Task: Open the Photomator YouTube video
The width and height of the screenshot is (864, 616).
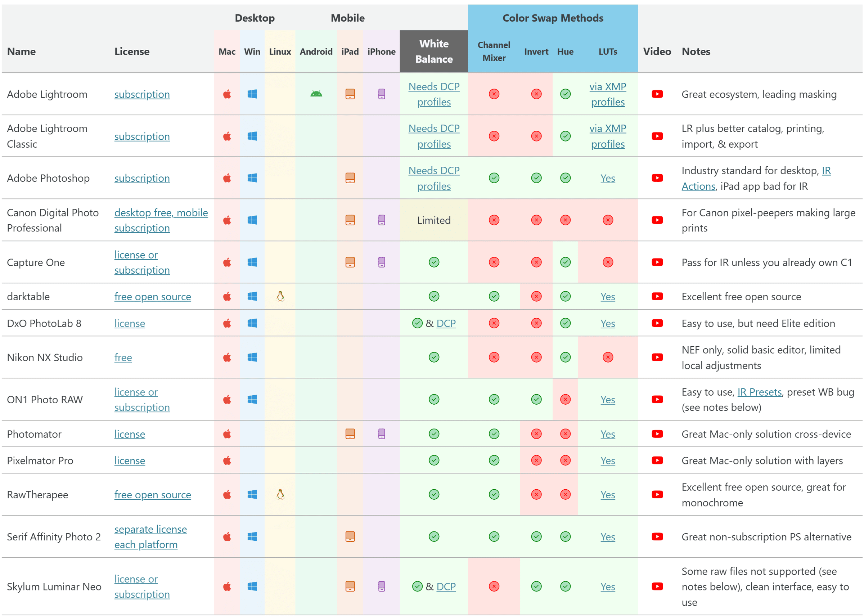Action: (657, 434)
